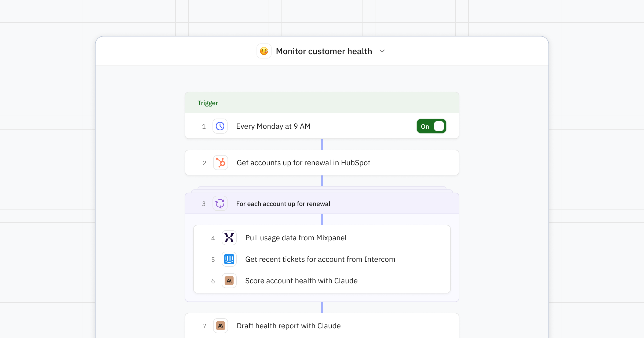Click the Trigger header label

pos(208,103)
